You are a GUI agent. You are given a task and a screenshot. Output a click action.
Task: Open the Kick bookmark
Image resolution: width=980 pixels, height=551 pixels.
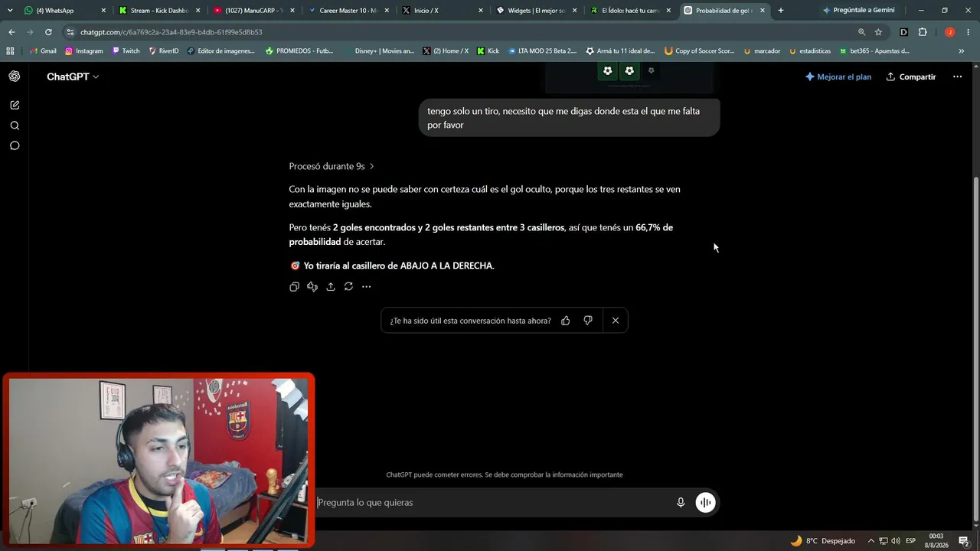pyautogui.click(x=488, y=51)
